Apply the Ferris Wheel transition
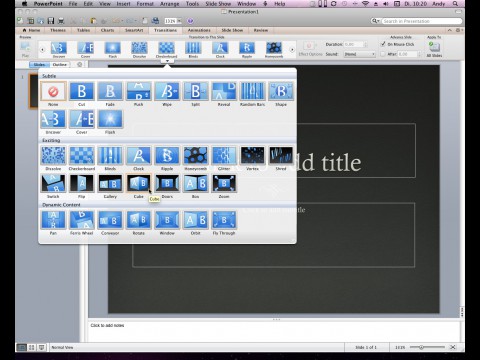 point(82,220)
